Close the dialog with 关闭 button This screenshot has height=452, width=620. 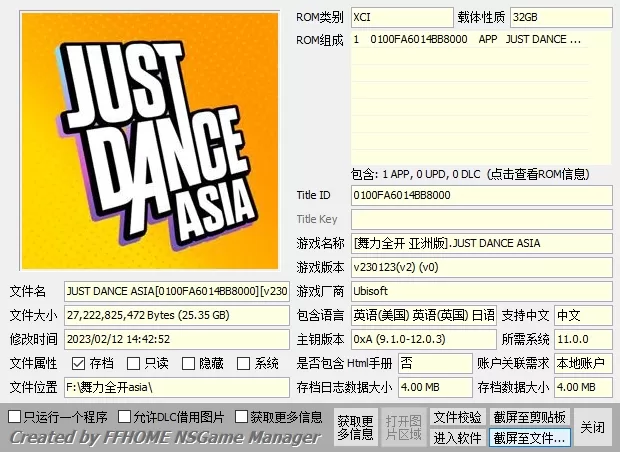click(593, 427)
